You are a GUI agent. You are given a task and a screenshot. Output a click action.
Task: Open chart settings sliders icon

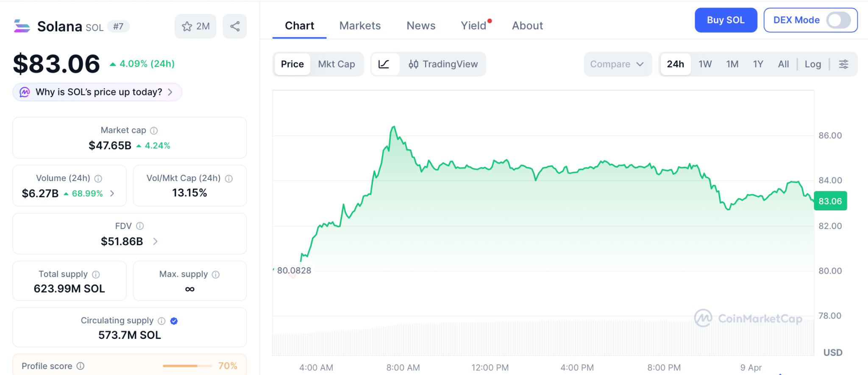pos(843,64)
